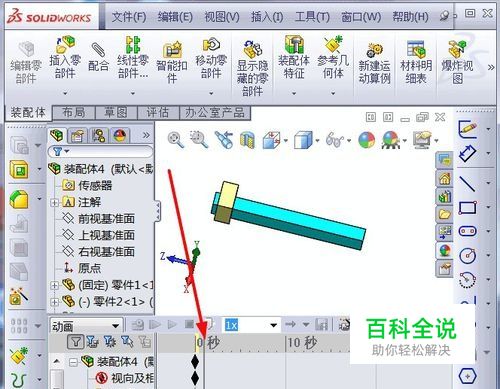The image size is (500, 389).
Task: Open the dropdown under 插入零部件
Action: (65, 93)
